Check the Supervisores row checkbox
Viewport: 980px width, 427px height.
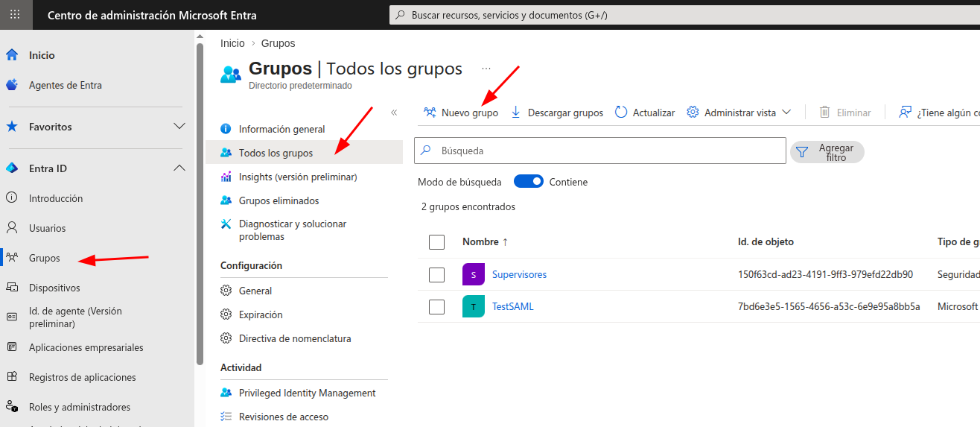pyautogui.click(x=437, y=275)
